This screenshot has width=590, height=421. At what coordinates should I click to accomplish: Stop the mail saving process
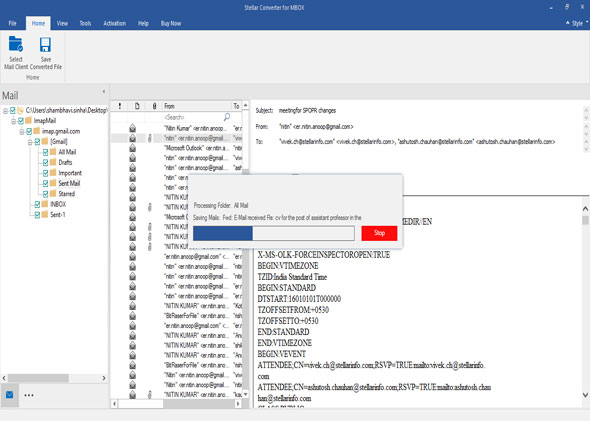tap(379, 233)
